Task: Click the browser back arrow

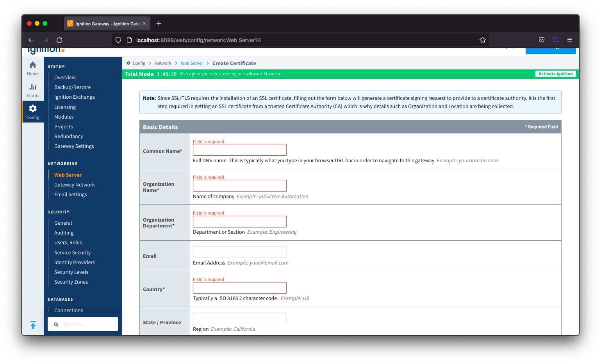Action: 31,40
